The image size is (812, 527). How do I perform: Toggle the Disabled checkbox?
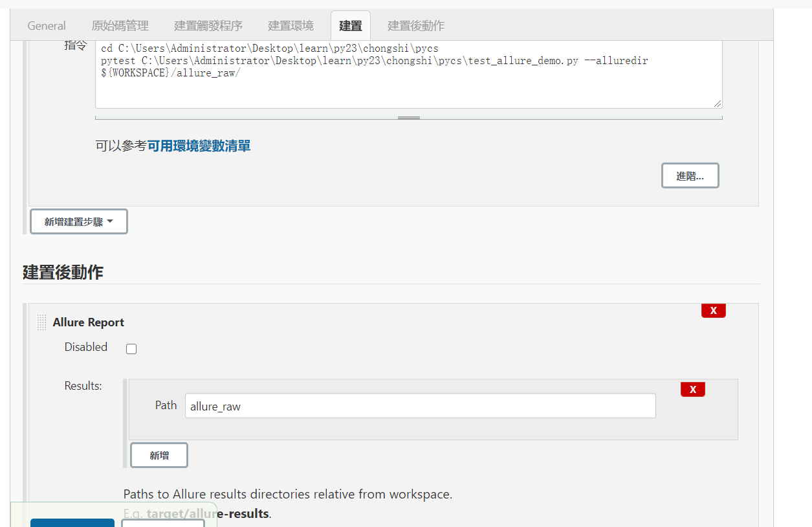[x=131, y=349]
